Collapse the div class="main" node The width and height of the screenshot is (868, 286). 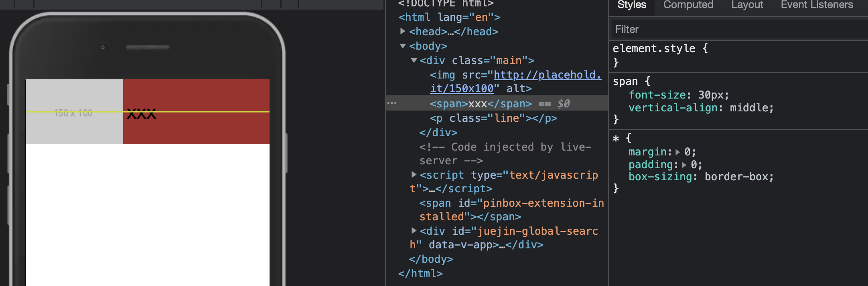click(x=414, y=60)
